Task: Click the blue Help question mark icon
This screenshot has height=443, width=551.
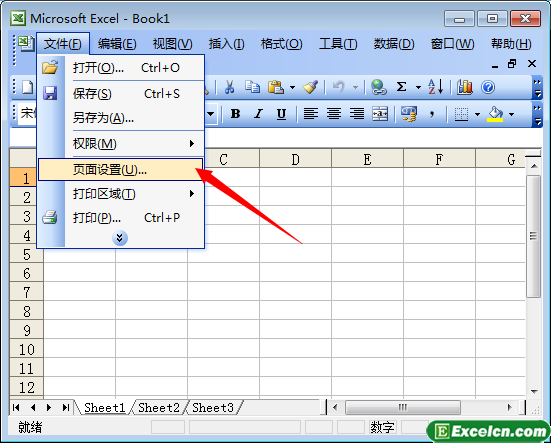Action: 488,87
